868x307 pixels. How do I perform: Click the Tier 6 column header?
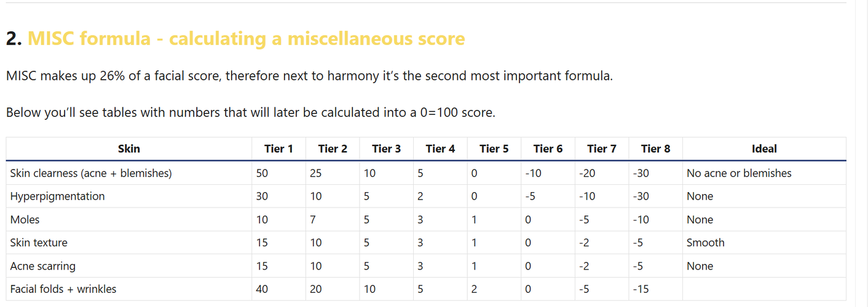pyautogui.click(x=548, y=149)
